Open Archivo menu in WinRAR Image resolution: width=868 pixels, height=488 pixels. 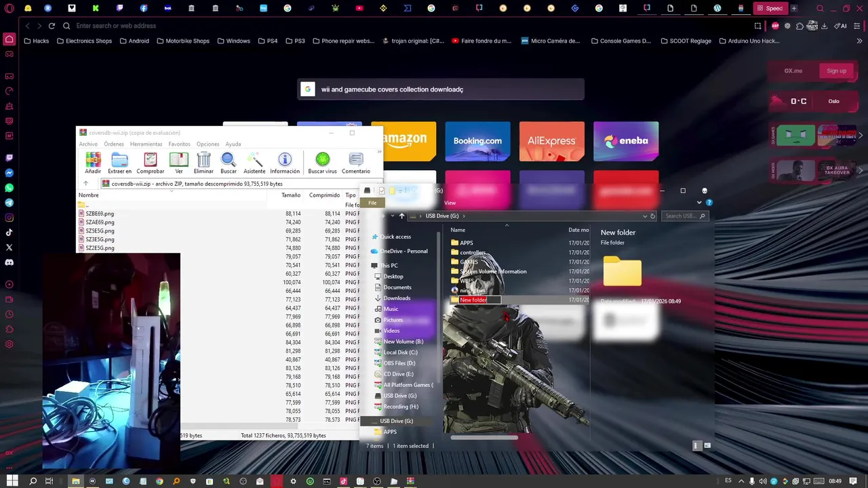88,144
